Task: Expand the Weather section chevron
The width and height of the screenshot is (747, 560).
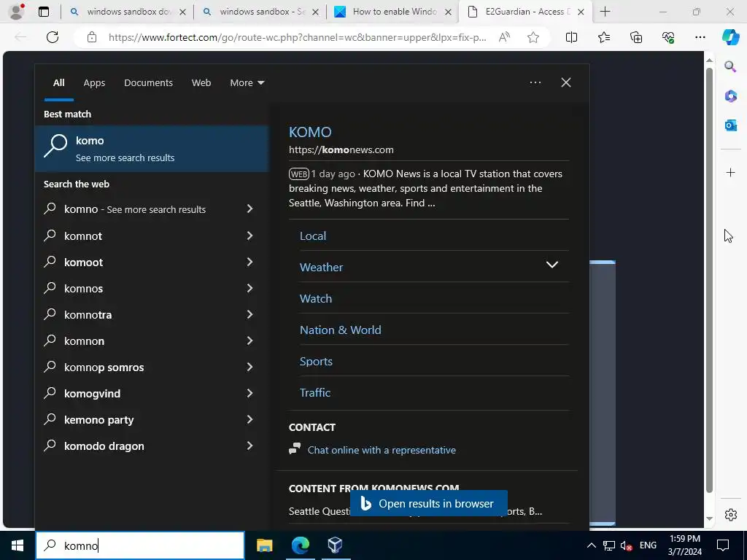Action: pyautogui.click(x=551, y=265)
